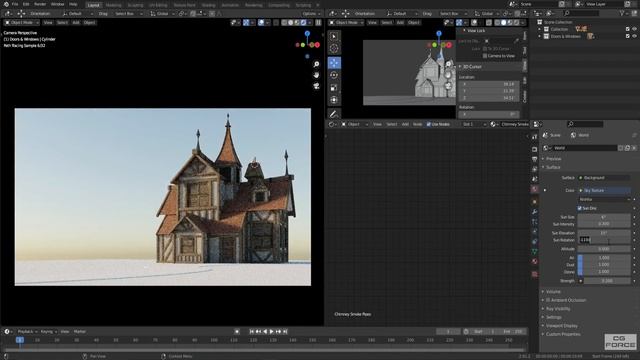Screen dimensions: 640x360
Task: Open the Playback popover in timeline
Action: tap(27, 331)
